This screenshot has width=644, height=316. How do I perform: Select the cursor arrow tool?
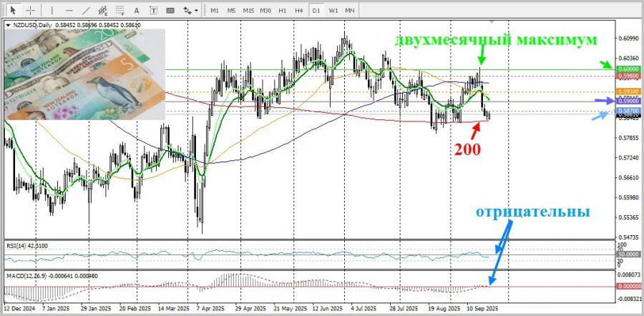coord(13,10)
